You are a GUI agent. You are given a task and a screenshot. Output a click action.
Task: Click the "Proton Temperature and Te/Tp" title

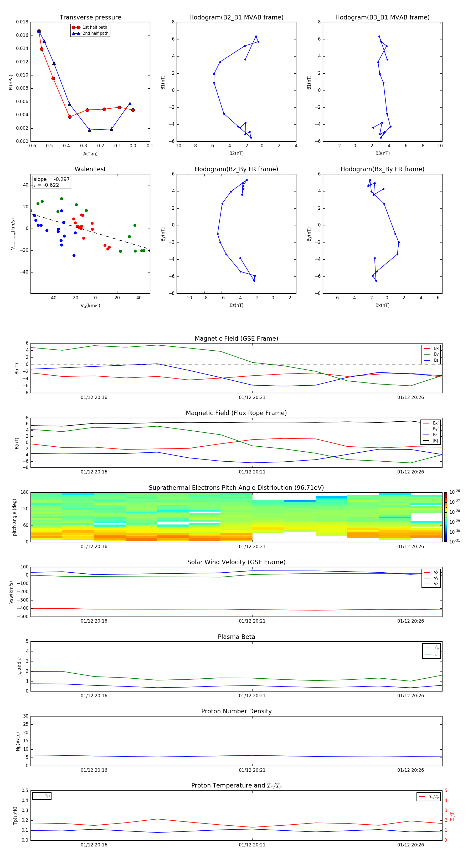(236, 786)
